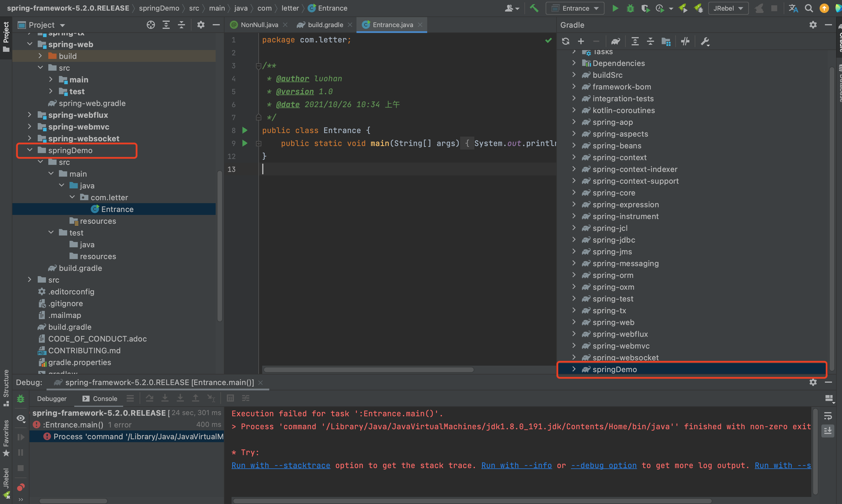Open Search Everywhere magnifier icon
This screenshot has width=842, height=504.
point(809,8)
